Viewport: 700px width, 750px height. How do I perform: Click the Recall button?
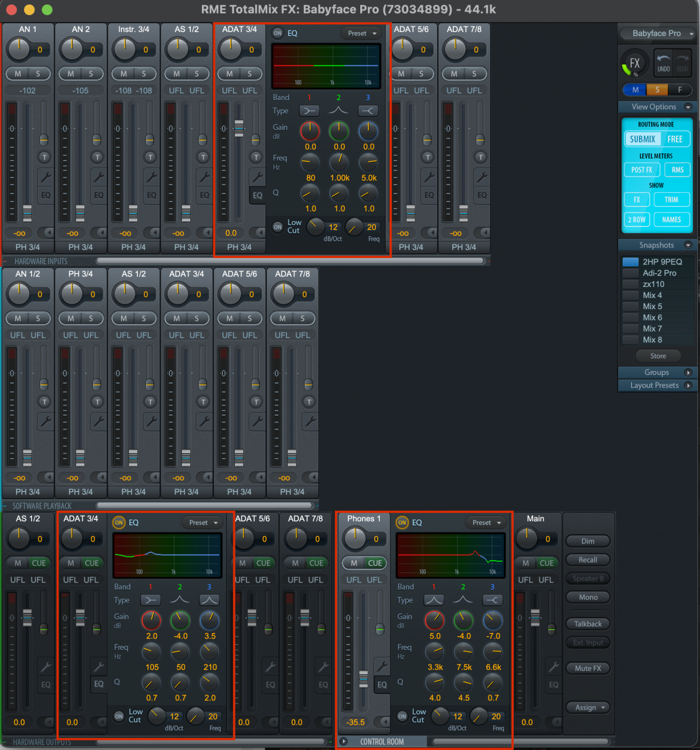pyautogui.click(x=588, y=560)
